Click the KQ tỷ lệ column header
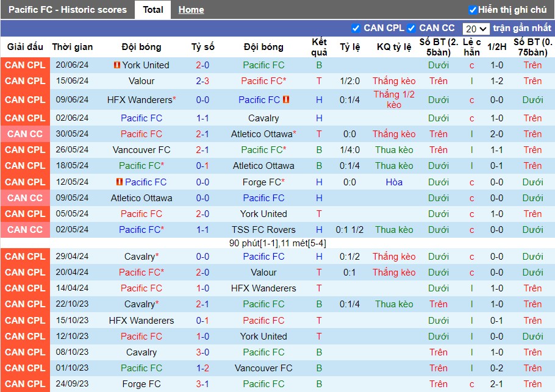Image resolution: width=555 pixels, height=392 pixels. (x=394, y=47)
